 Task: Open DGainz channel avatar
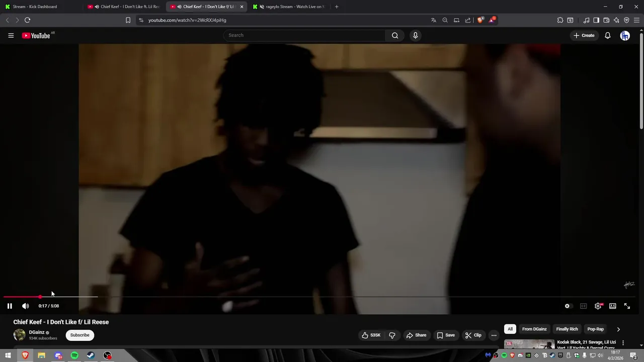pos(19,335)
